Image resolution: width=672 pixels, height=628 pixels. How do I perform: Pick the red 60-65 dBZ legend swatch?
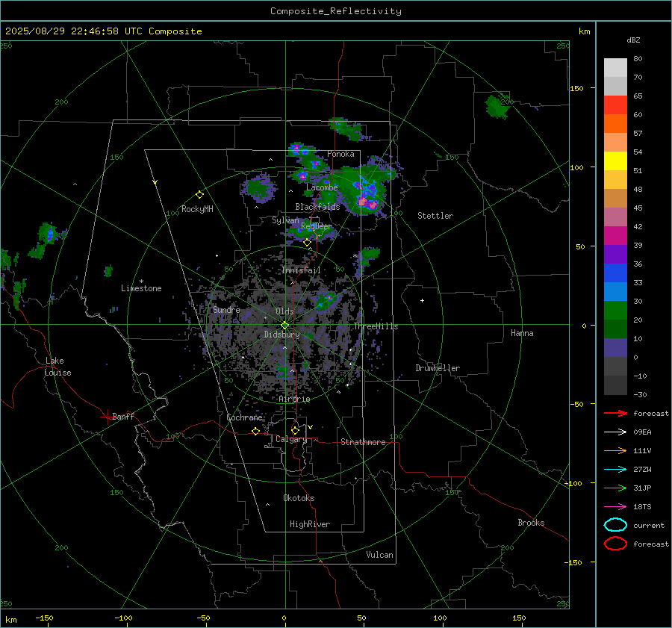[615, 105]
